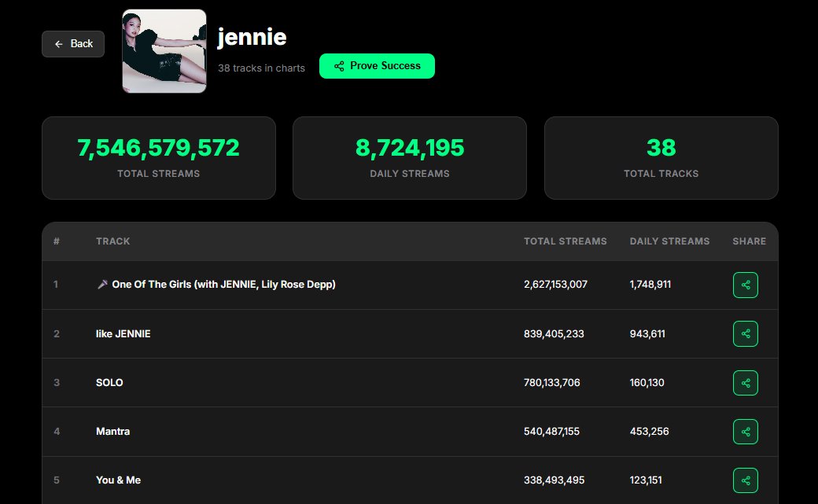Click the Back button

[x=73, y=44]
